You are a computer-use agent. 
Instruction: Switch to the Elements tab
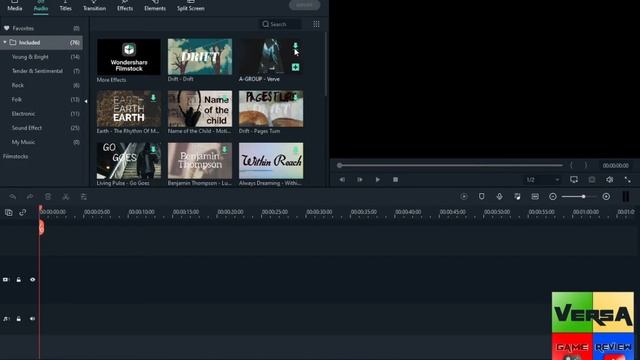(x=155, y=7)
